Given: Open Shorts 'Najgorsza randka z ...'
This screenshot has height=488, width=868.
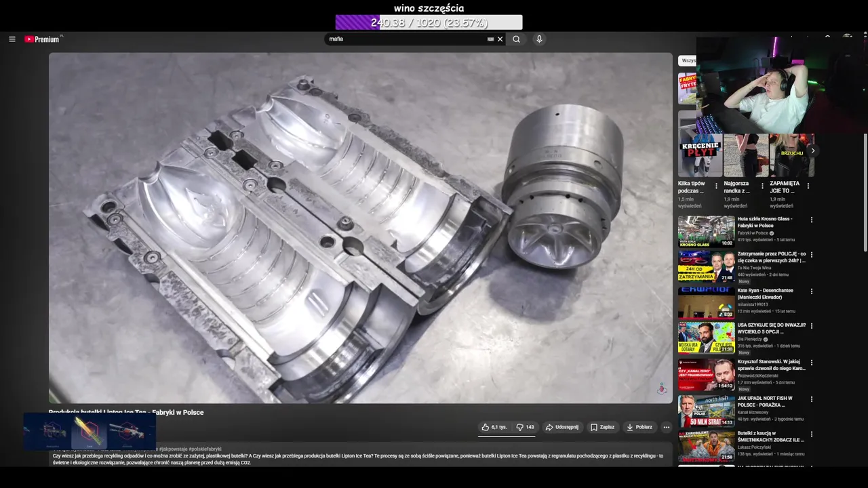Looking at the screenshot, I should click(746, 155).
